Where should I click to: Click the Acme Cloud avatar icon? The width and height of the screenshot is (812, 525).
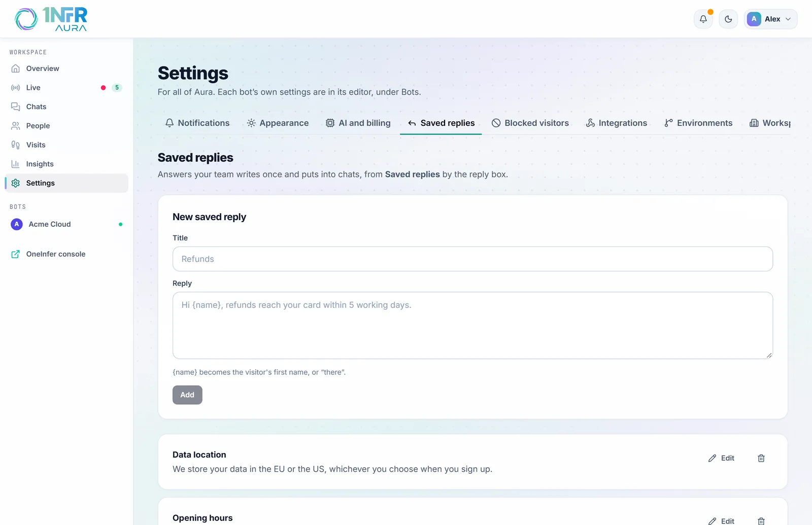click(17, 224)
